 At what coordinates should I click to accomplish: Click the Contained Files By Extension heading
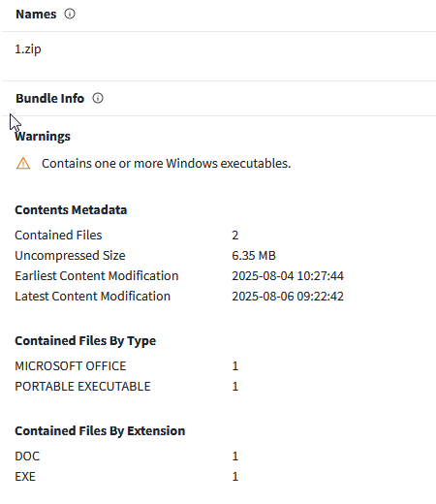pyautogui.click(x=100, y=431)
